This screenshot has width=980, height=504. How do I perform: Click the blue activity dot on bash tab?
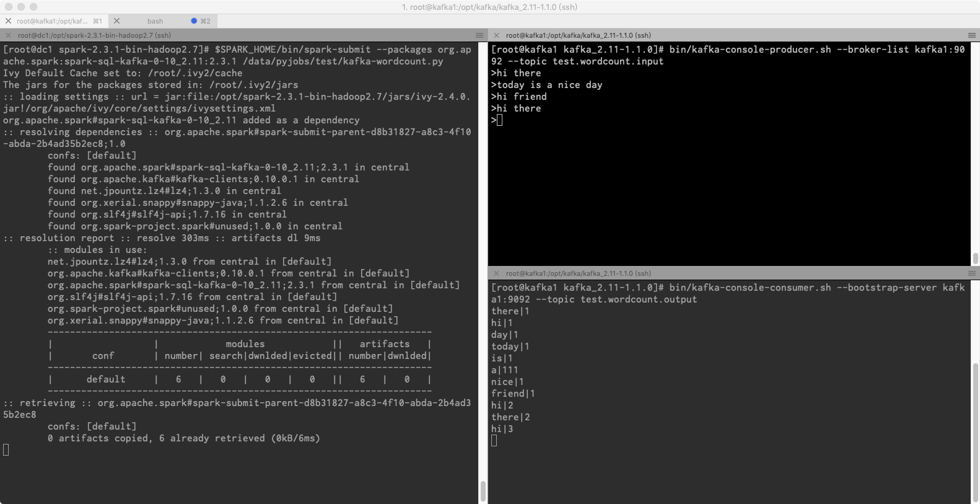(194, 21)
